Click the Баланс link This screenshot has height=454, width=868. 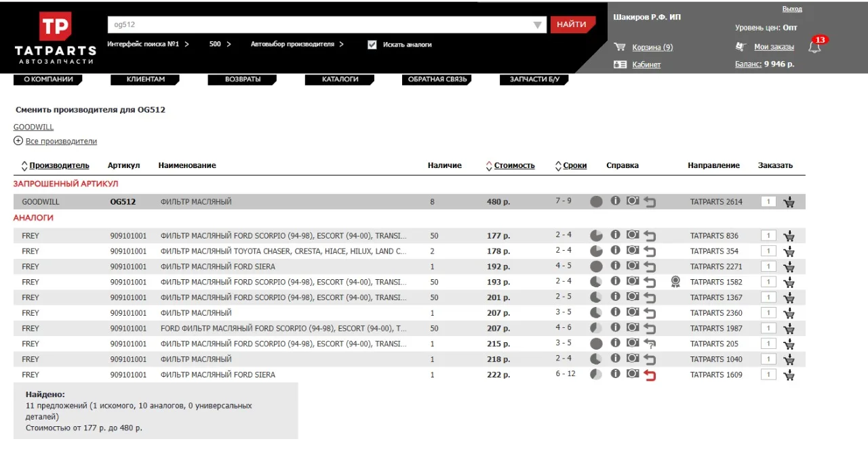(747, 64)
